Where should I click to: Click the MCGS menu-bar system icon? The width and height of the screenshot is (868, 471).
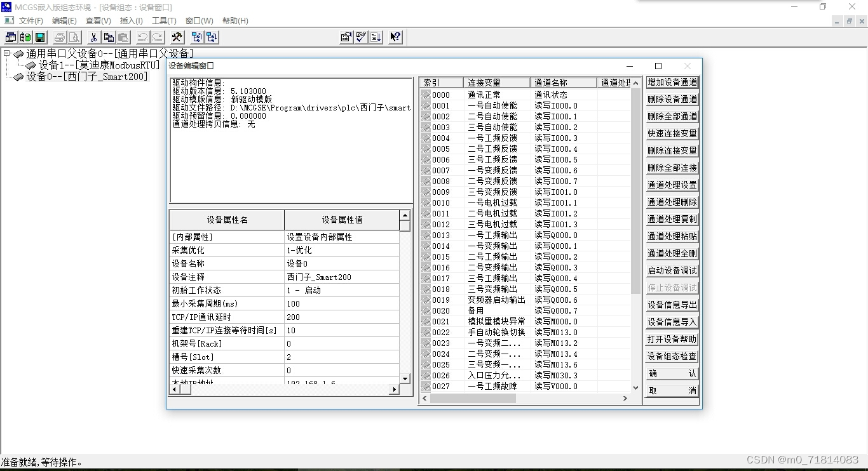pyautogui.click(x=9, y=21)
